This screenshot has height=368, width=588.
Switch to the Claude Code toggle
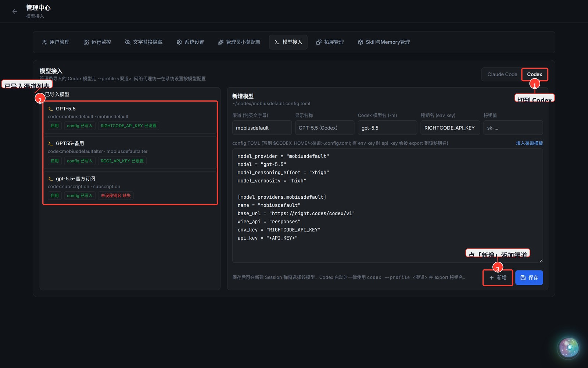click(x=502, y=74)
